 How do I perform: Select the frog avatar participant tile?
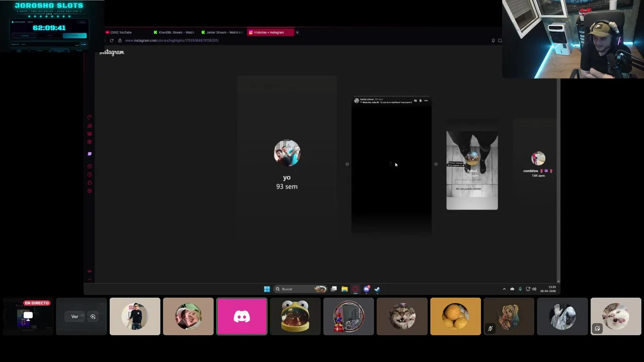tap(295, 316)
